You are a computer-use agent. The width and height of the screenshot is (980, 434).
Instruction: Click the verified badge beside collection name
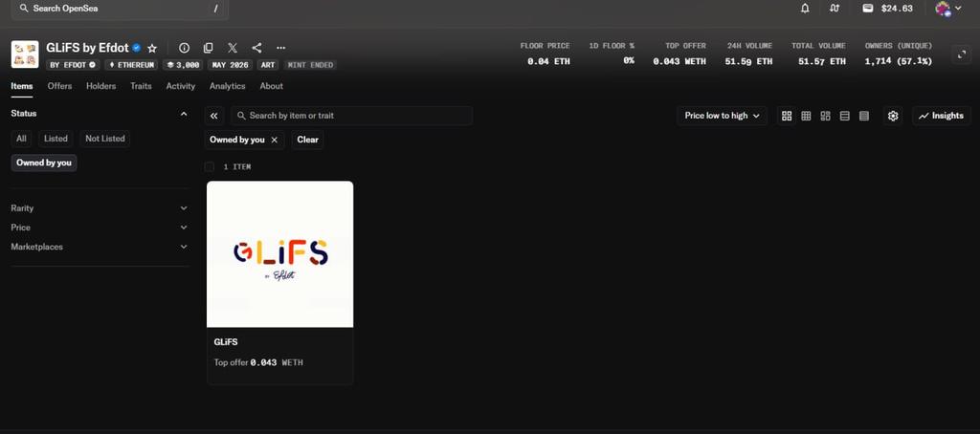click(x=136, y=48)
